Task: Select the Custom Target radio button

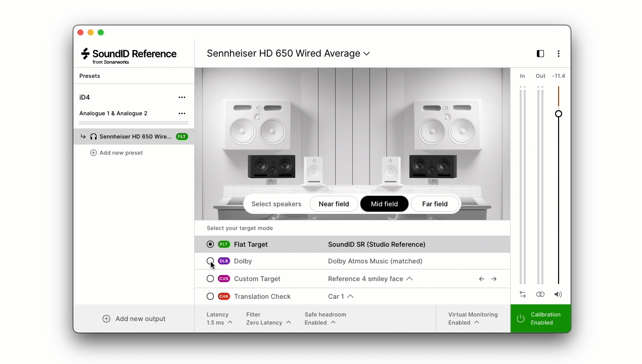Action: 210,279
